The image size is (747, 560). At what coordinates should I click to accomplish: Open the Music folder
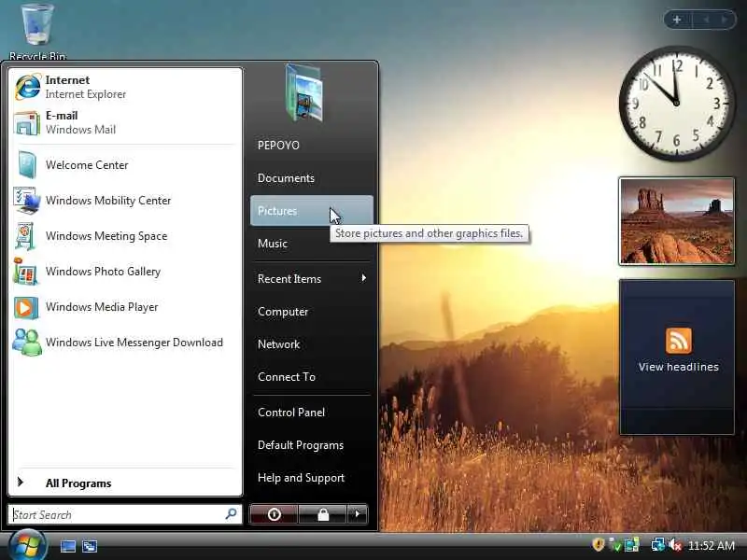(311, 244)
